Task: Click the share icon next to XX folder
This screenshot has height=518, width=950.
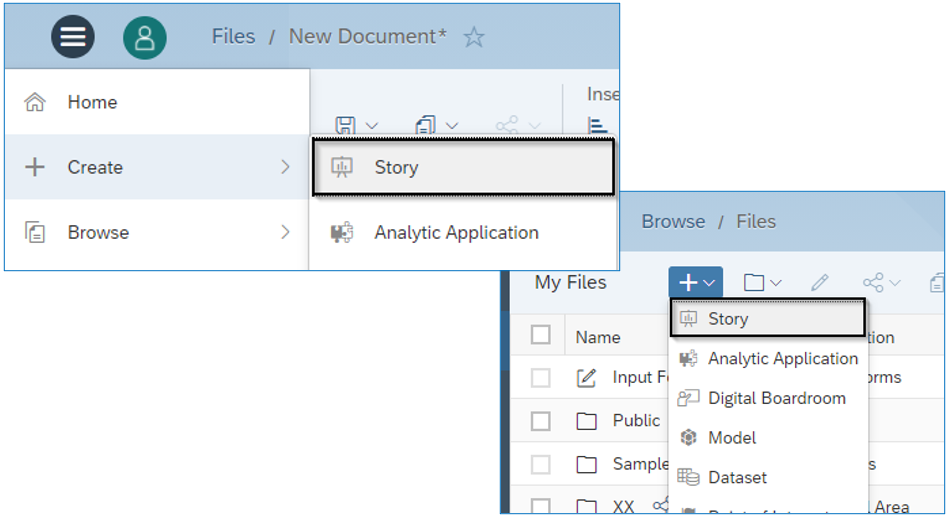Action: click(x=660, y=505)
